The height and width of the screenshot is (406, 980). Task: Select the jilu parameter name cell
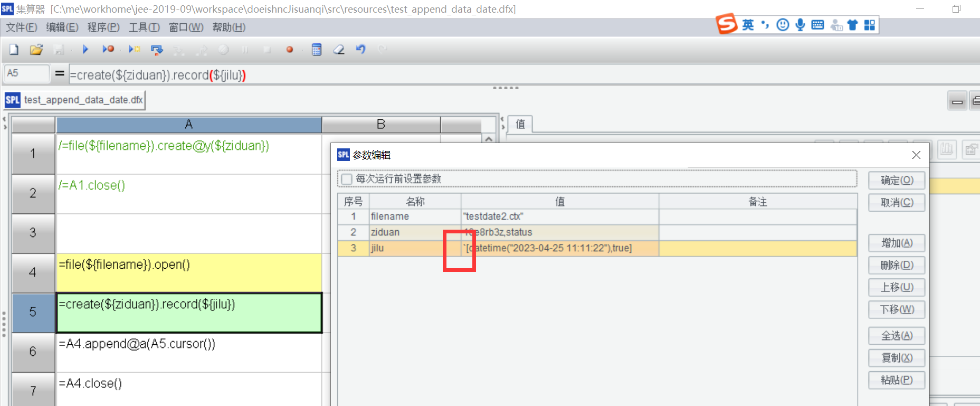click(415, 248)
